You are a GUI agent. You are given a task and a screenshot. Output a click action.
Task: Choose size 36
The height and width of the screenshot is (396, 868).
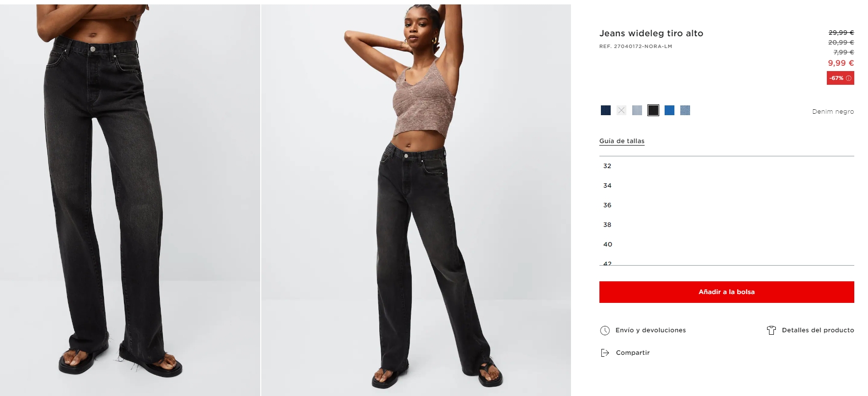pos(726,205)
